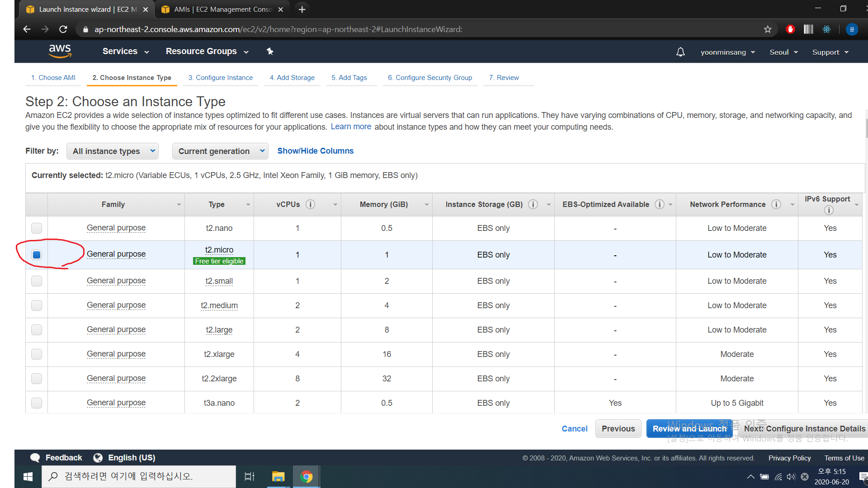
Task: Click the Review and Launch button
Action: (x=689, y=429)
